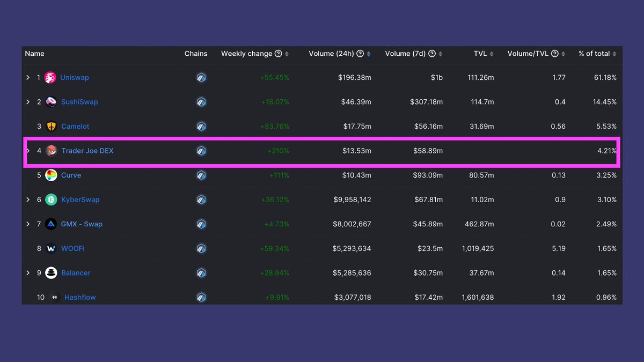Expand the Uniswap row chevron
The image size is (644, 362).
[28, 78]
